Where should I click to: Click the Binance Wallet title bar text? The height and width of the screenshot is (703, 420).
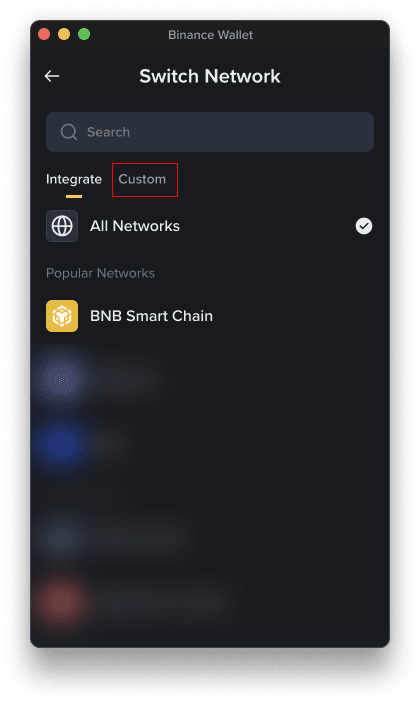(x=210, y=35)
